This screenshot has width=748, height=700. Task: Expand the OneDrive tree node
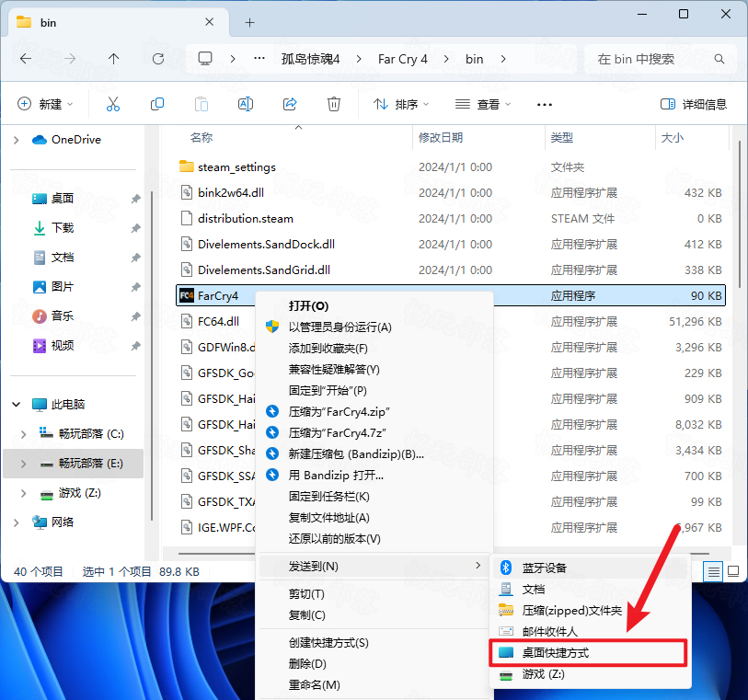17,140
